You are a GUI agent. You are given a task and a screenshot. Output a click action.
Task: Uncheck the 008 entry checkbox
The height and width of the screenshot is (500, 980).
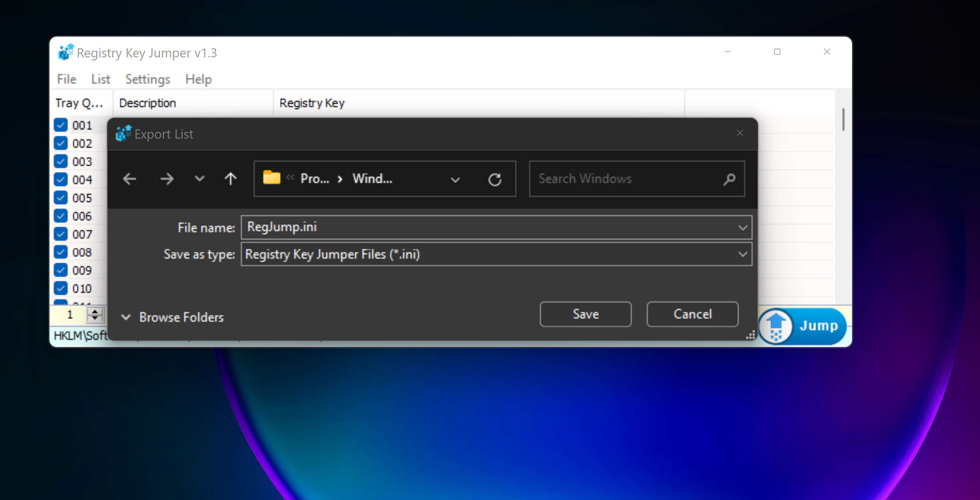60,252
